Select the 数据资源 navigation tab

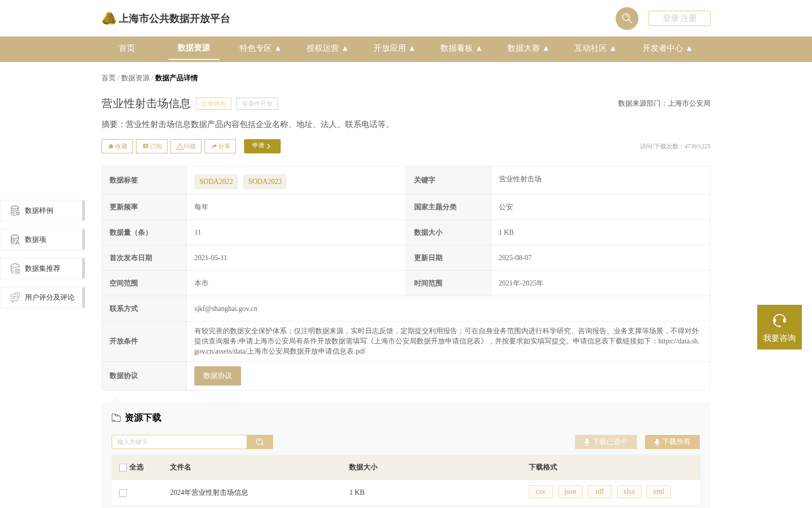pos(194,48)
